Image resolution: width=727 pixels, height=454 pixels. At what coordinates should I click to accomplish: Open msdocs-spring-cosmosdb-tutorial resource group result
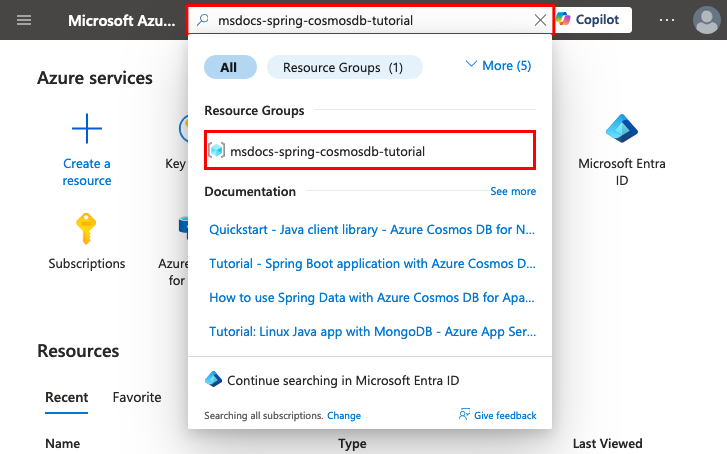pos(327,152)
